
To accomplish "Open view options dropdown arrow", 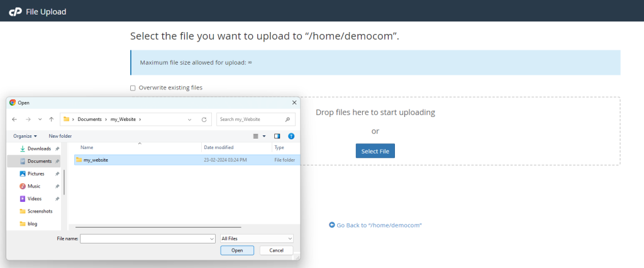I will click(x=264, y=136).
